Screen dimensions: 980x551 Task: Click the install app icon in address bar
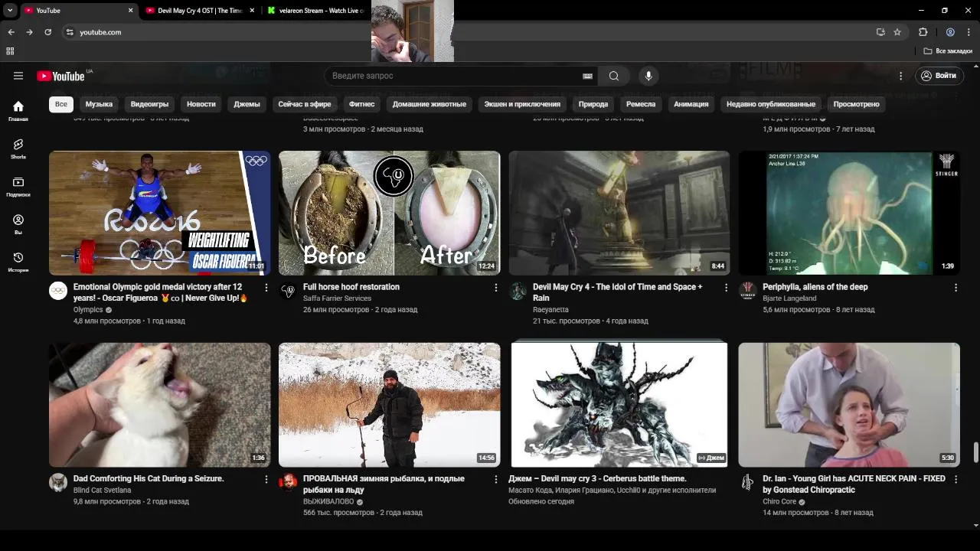click(880, 32)
